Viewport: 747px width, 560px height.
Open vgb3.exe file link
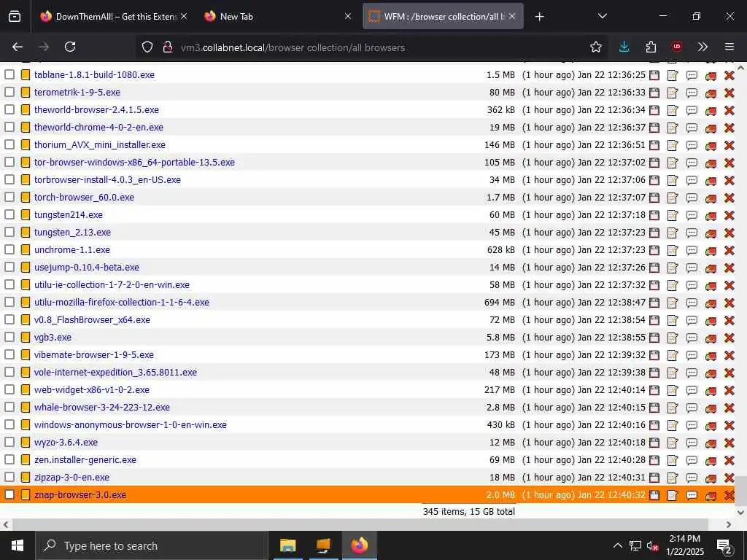[x=53, y=337]
